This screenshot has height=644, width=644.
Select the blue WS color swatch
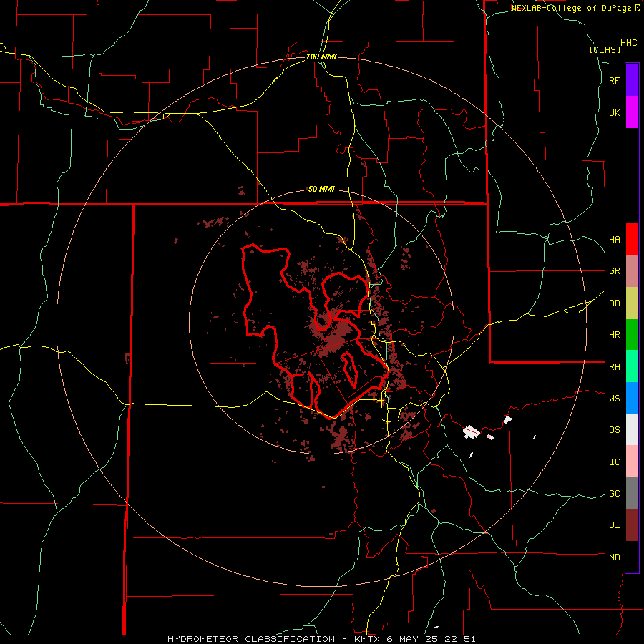632,398
